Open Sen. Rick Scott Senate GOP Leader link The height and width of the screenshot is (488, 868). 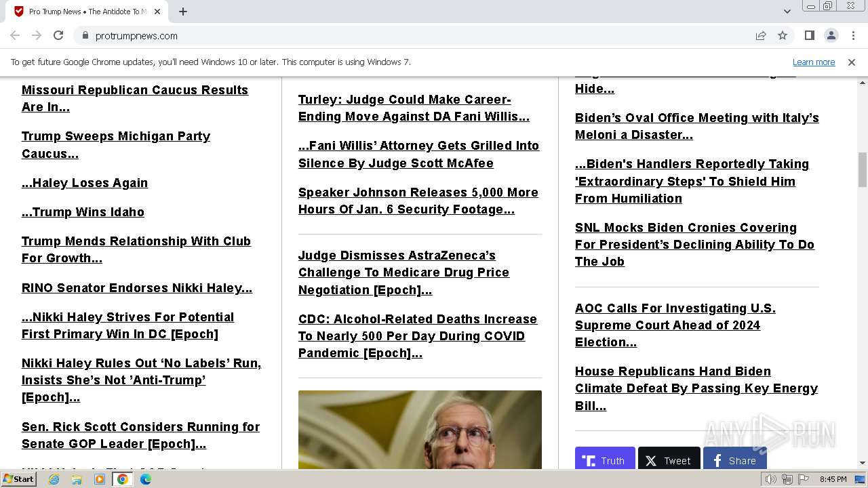(140, 435)
